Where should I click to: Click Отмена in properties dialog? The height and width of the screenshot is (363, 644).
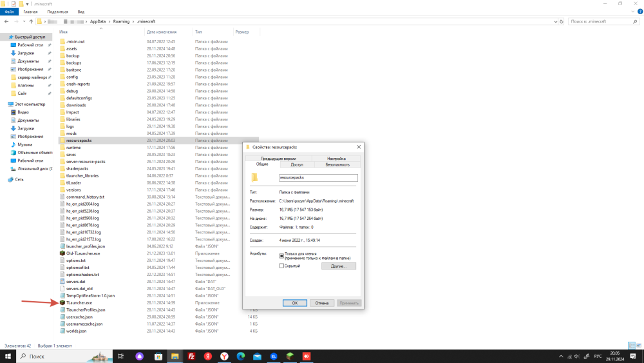(321, 303)
